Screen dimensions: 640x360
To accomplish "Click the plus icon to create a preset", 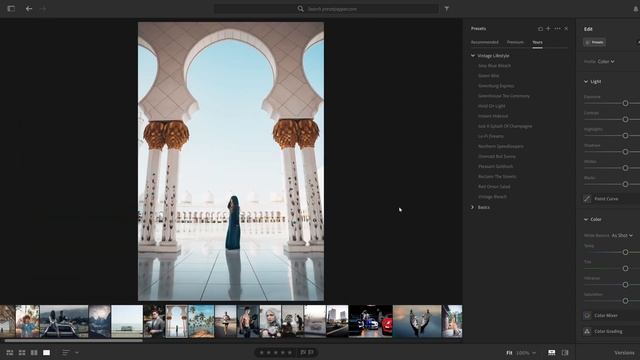I will pyautogui.click(x=548, y=29).
